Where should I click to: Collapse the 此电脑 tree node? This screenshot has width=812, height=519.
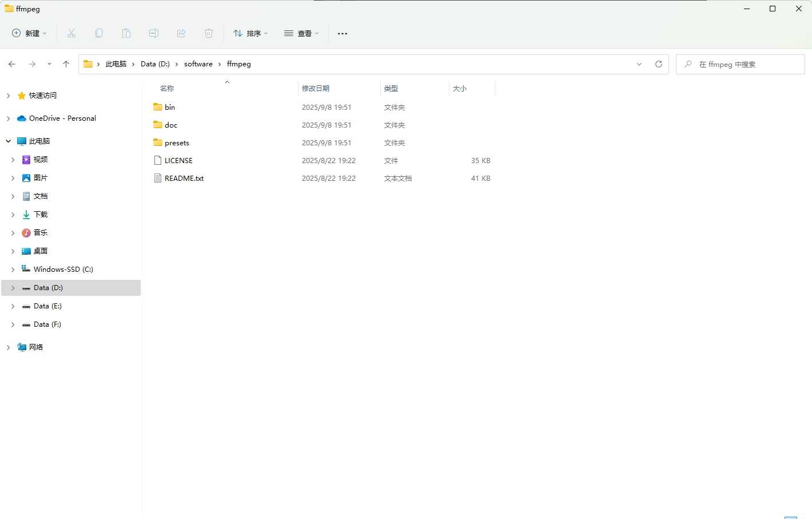click(x=8, y=141)
